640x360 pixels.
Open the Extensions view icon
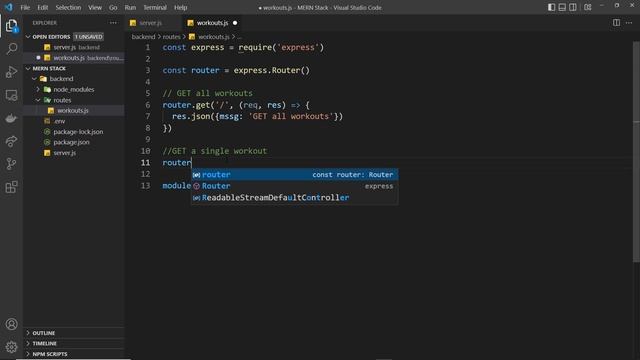pyautogui.click(x=11, y=187)
